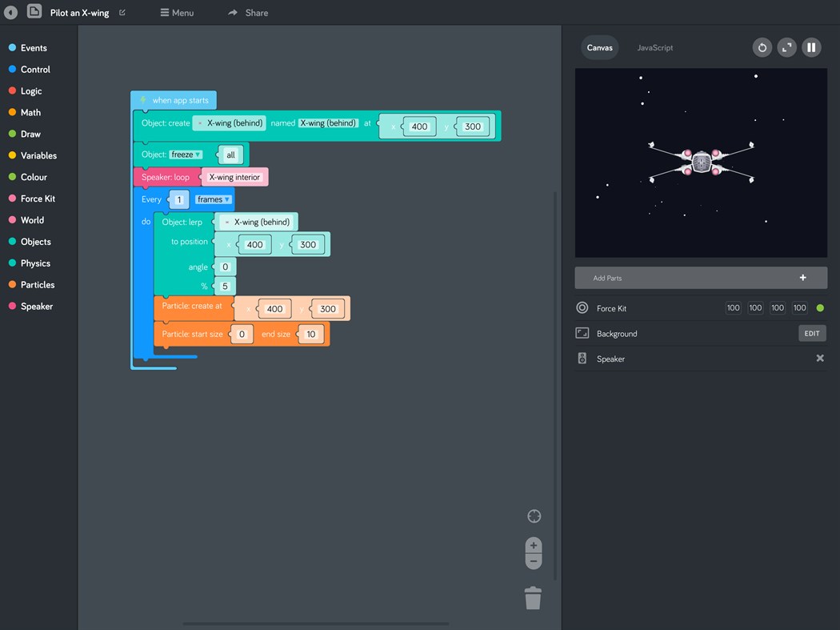Remove the Speaker part with its X
The width and height of the screenshot is (840, 630).
tap(819, 358)
